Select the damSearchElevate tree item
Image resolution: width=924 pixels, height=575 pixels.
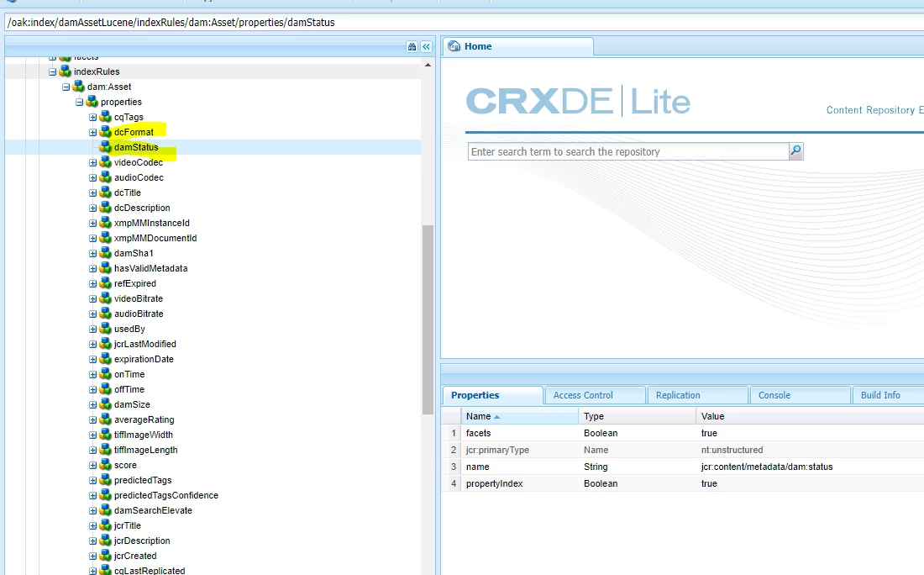pyautogui.click(x=153, y=510)
